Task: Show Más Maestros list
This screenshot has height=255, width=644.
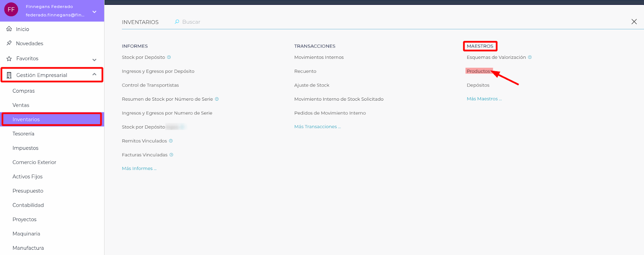Action: coord(484,99)
